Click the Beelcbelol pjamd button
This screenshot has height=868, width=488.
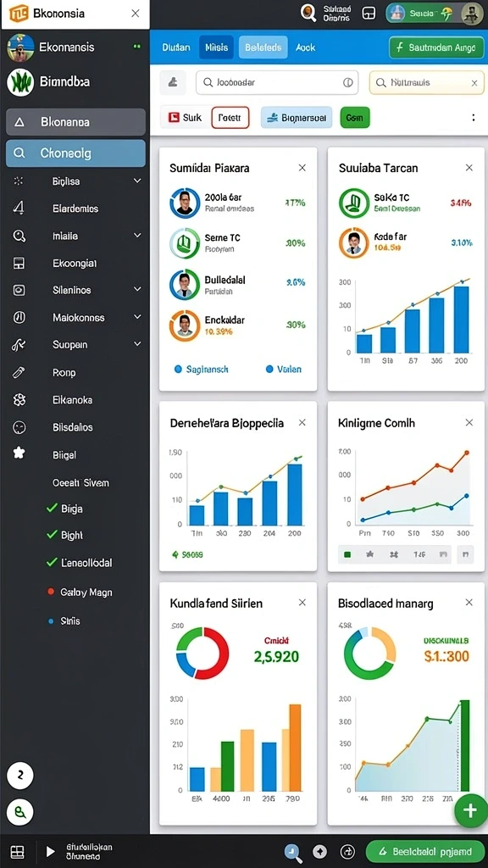coord(425,851)
